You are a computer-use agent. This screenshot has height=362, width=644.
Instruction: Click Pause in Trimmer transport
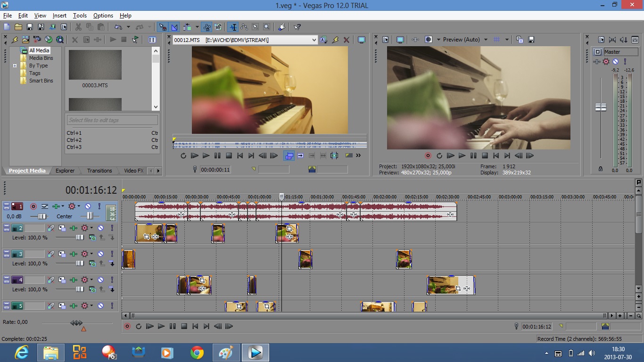pyautogui.click(x=217, y=156)
